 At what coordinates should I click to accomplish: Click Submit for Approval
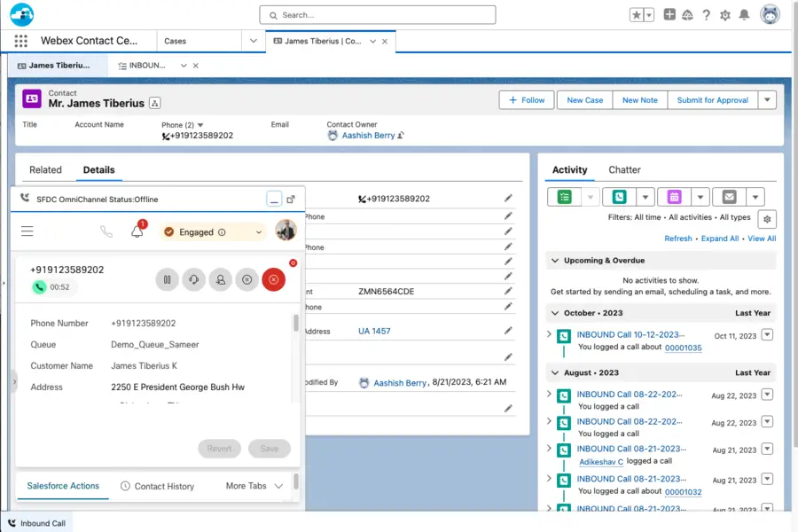(713, 100)
